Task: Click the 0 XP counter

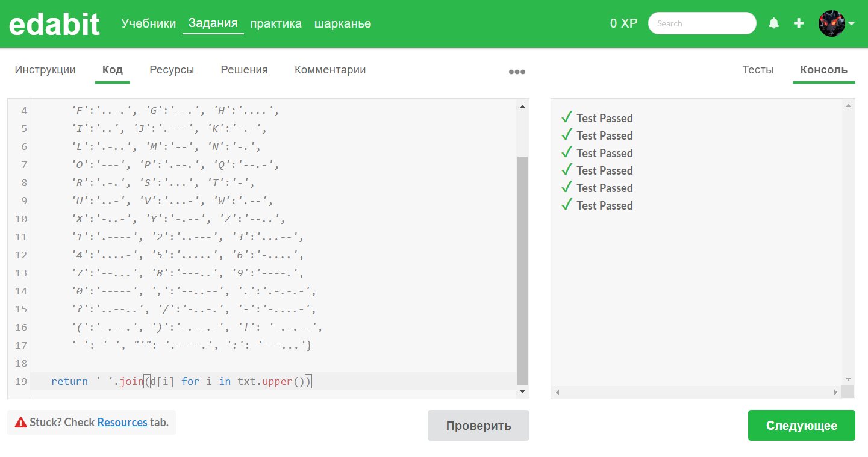Action: coord(623,23)
